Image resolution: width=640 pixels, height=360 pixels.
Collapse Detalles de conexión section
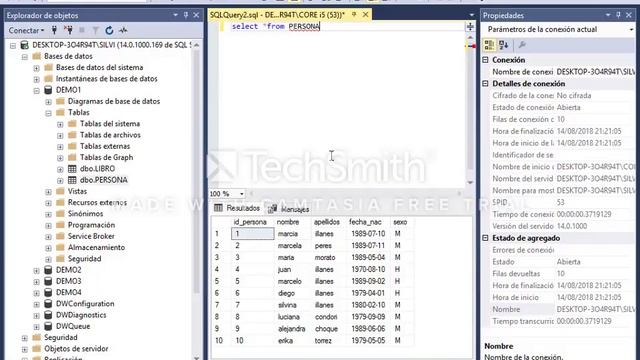pos(485,84)
